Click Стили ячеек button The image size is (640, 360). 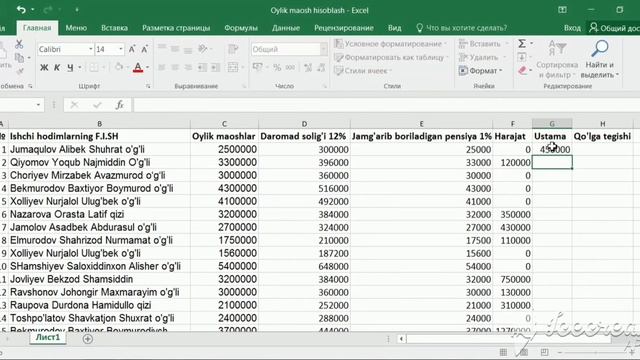362,71
